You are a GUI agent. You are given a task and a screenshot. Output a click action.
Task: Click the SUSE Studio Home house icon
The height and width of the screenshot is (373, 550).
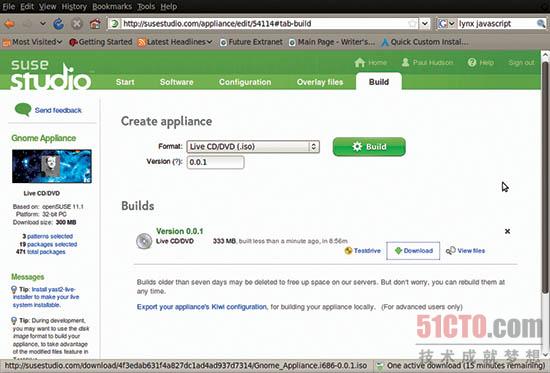(x=360, y=63)
